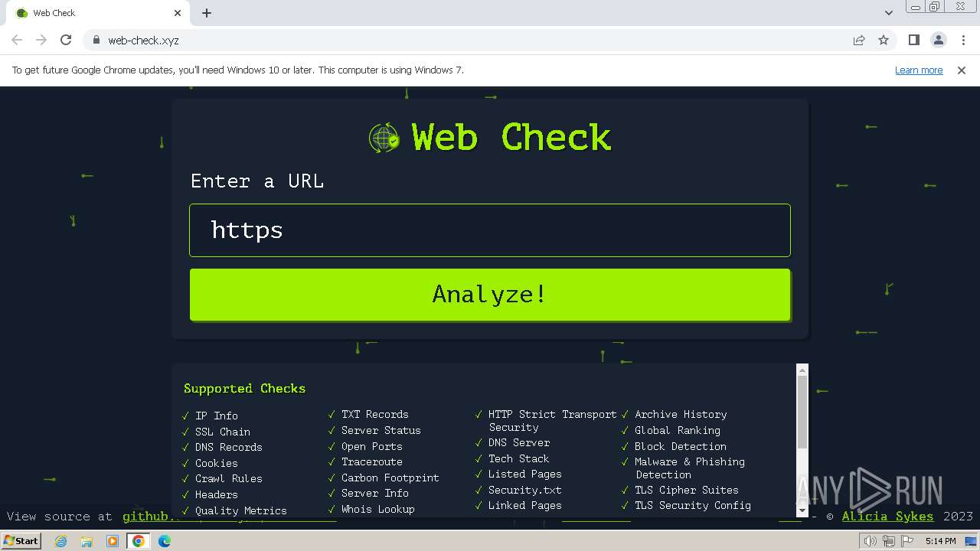
Task: Open the tab search chevron
Action: [x=888, y=13]
